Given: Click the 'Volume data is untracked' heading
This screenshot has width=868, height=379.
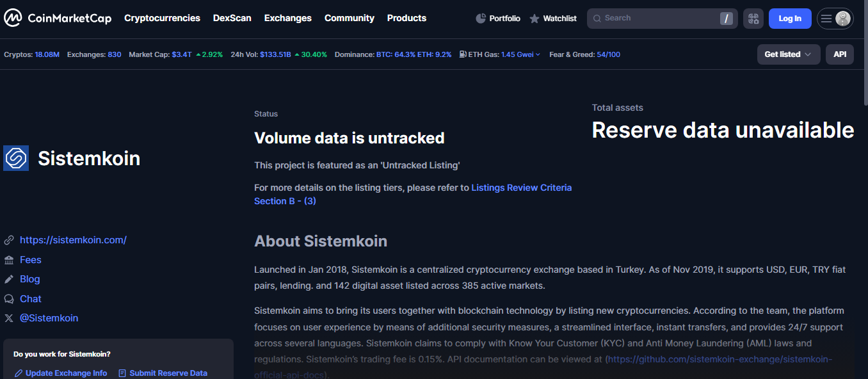Looking at the screenshot, I should pyautogui.click(x=349, y=138).
